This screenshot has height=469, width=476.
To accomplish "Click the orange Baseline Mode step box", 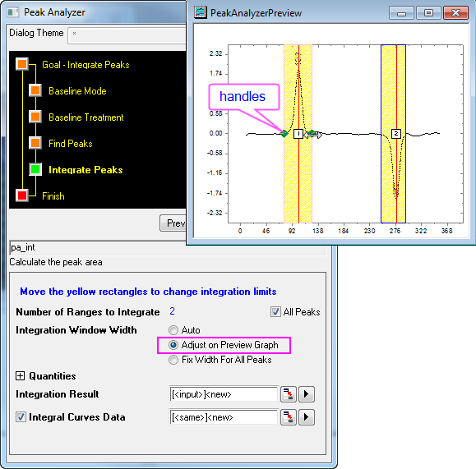I will [35, 90].
